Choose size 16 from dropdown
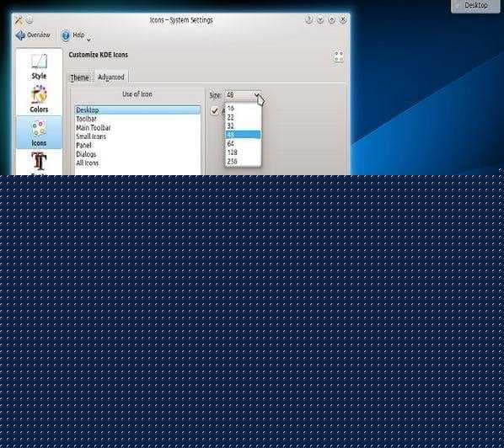504x448 pixels. (243, 108)
